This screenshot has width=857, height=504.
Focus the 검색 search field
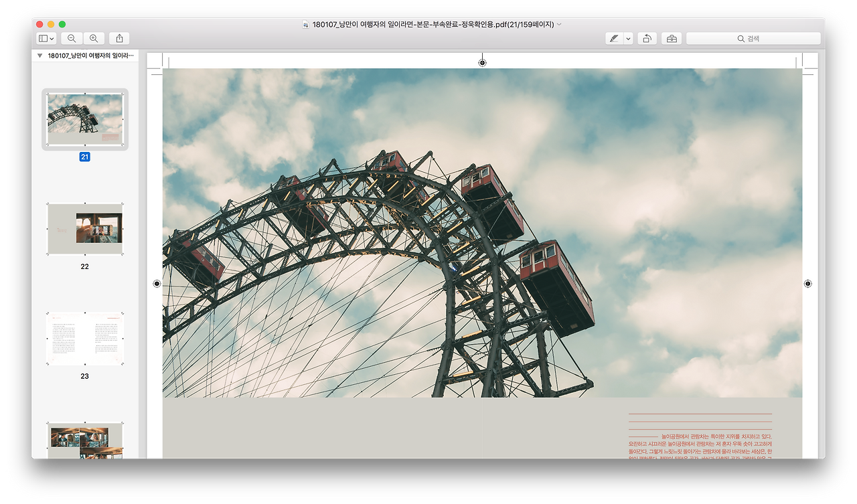(x=753, y=39)
